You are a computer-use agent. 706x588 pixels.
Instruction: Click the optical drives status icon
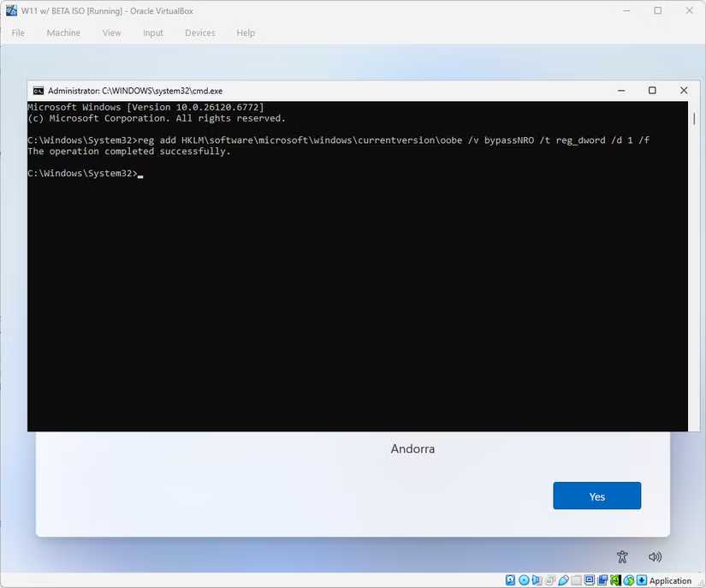[522, 579]
